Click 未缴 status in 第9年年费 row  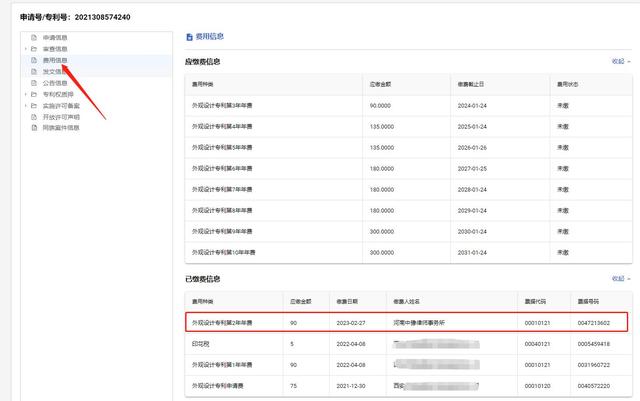tap(563, 232)
